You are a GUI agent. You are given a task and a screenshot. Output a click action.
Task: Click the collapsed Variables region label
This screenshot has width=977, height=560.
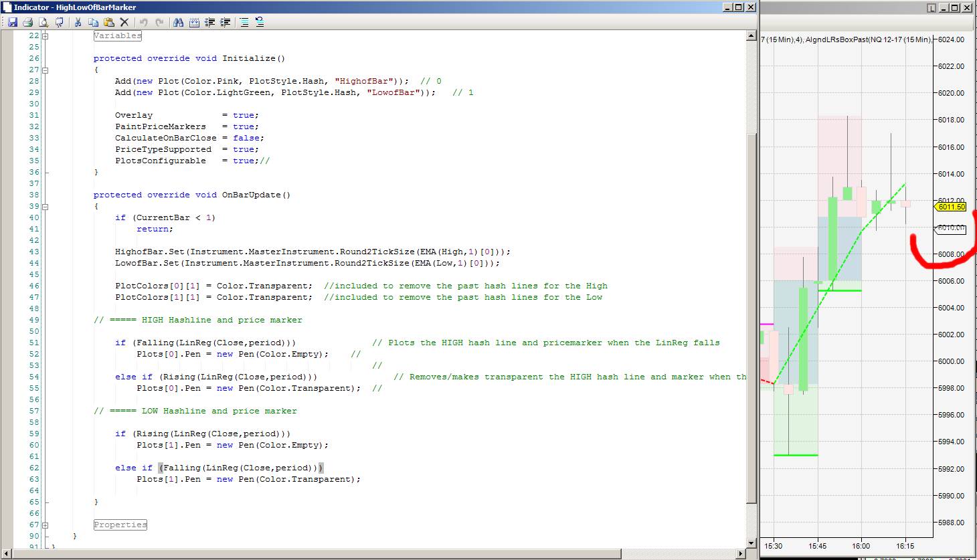click(x=118, y=36)
